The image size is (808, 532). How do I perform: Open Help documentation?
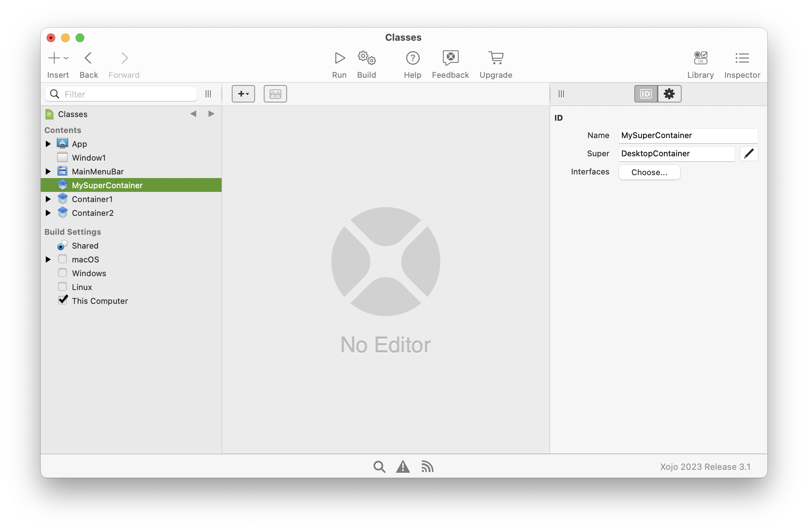point(412,64)
